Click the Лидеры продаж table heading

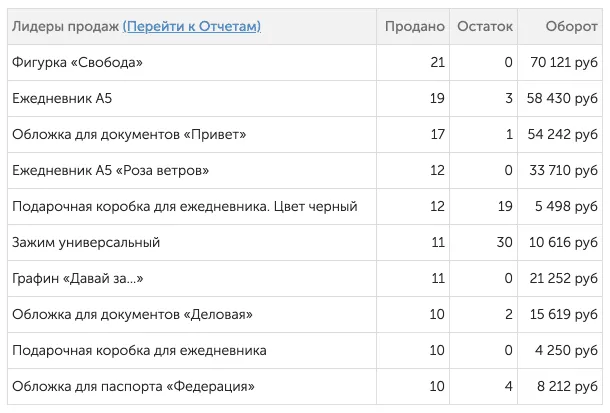click(65, 26)
